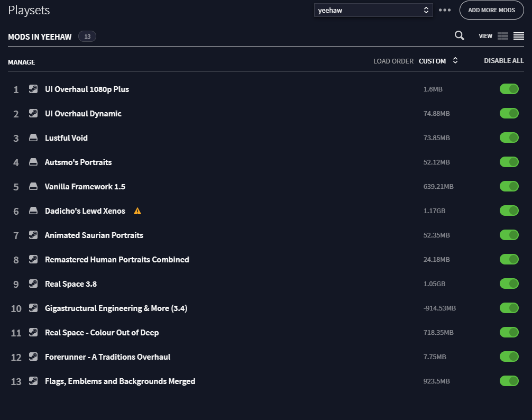Select the Lustful Void mod name

pyautogui.click(x=66, y=138)
